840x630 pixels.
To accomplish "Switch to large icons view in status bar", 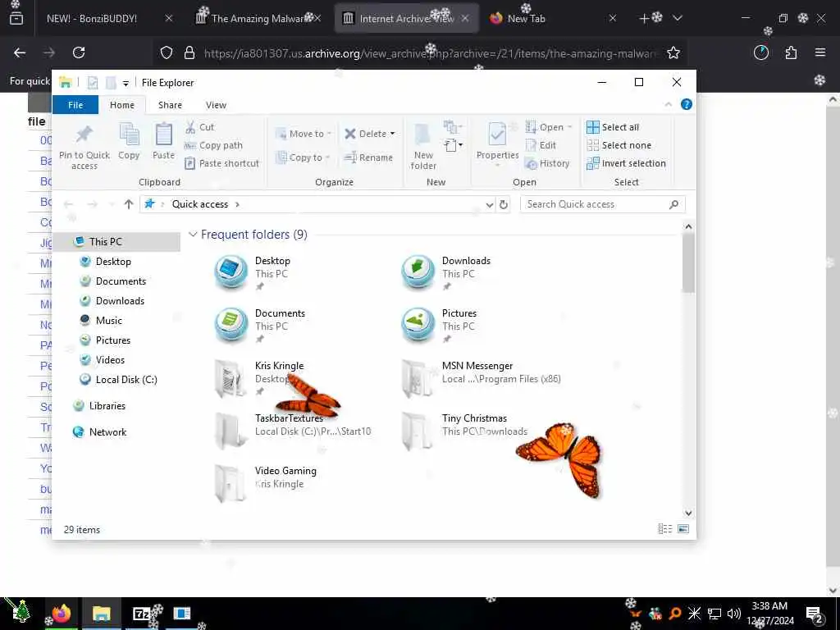I will (683, 529).
